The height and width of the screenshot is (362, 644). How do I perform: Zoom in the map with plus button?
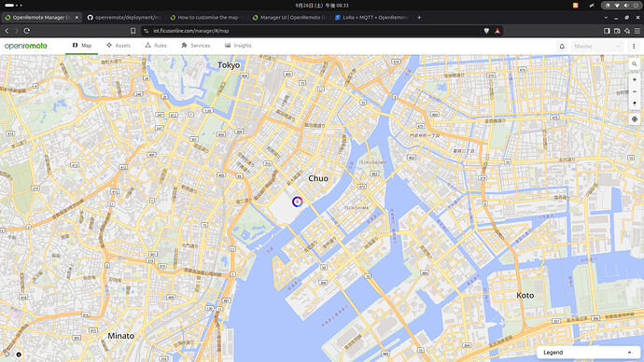click(634, 79)
